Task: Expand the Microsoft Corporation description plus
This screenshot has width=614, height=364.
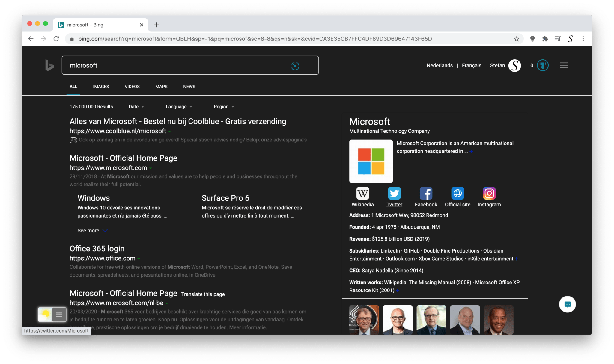Action: 471,152
